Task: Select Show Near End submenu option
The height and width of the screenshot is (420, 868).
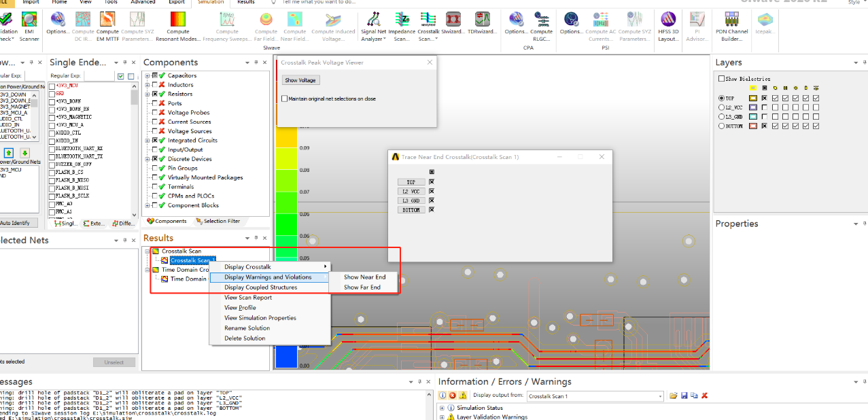Action: [364, 277]
